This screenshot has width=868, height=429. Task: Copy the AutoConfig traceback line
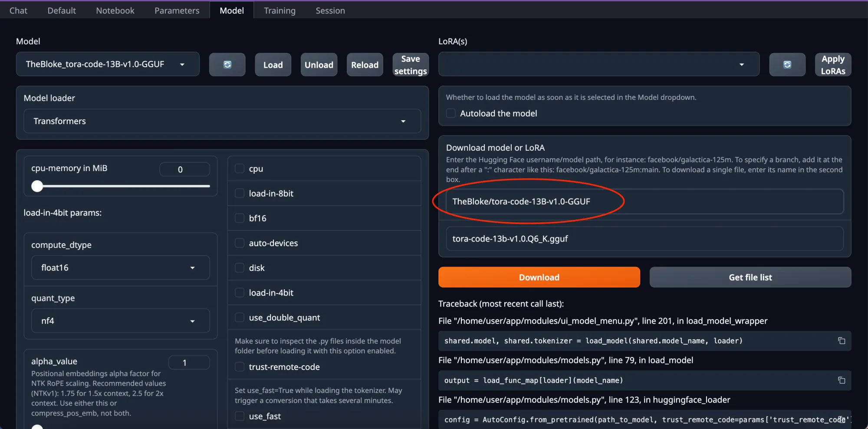point(842,419)
